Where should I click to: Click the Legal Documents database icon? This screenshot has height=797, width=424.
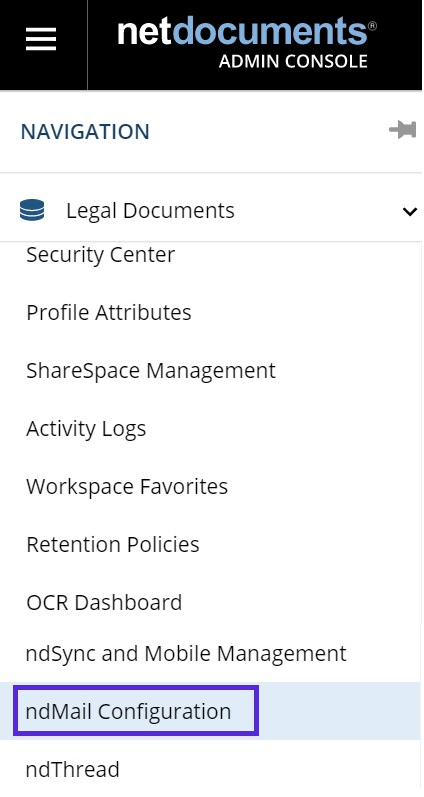[x=32, y=210]
